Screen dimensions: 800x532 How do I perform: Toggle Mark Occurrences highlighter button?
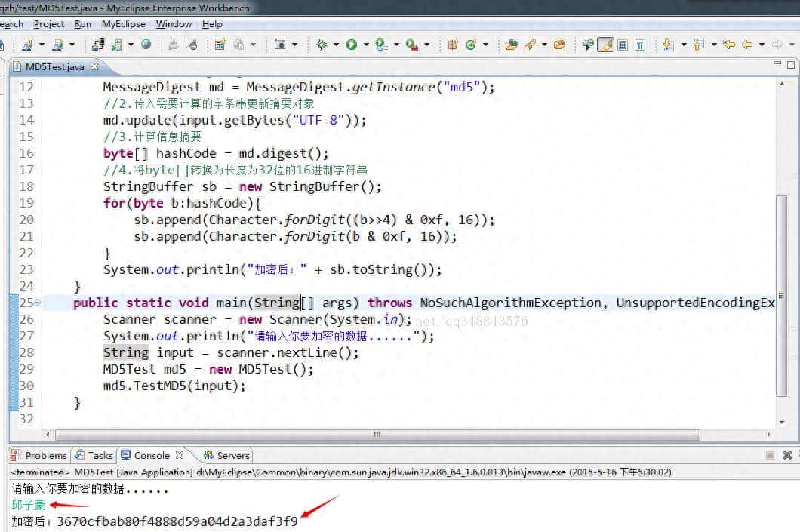(x=605, y=45)
